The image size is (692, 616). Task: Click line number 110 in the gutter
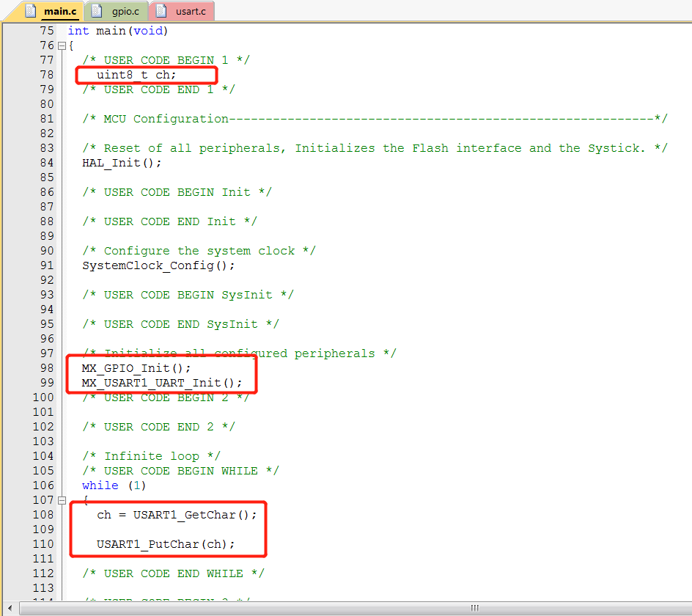point(43,544)
